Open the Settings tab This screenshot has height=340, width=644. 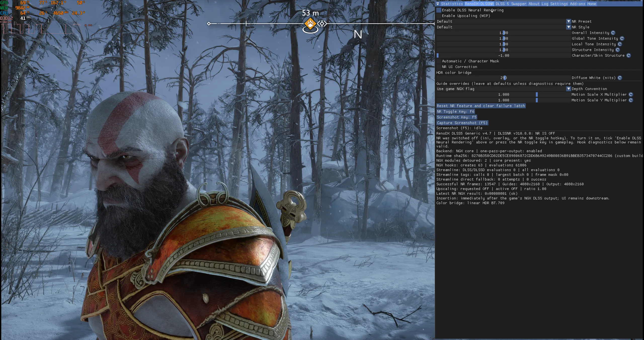click(x=559, y=4)
